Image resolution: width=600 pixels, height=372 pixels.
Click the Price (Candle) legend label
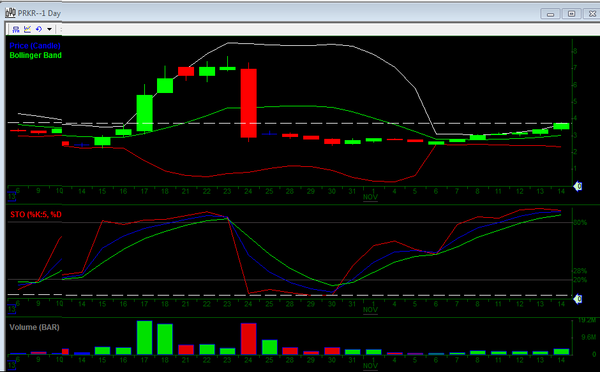[x=35, y=46]
